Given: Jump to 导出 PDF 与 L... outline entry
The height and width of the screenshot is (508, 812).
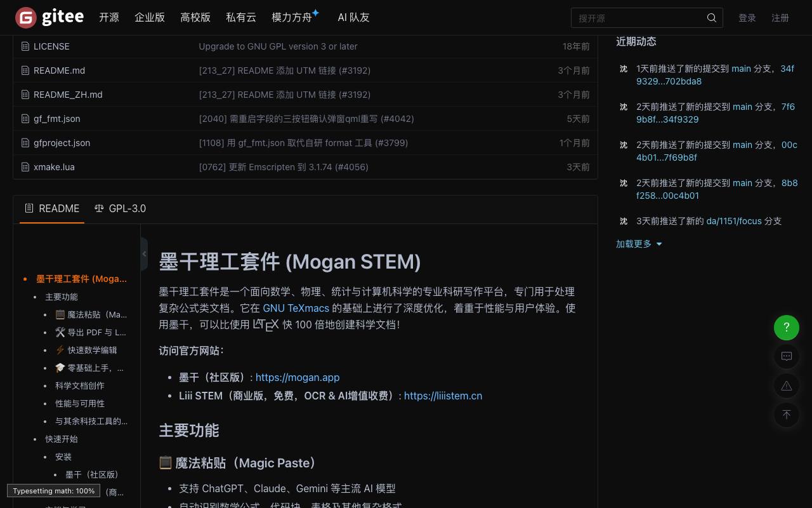Looking at the screenshot, I should click(91, 332).
